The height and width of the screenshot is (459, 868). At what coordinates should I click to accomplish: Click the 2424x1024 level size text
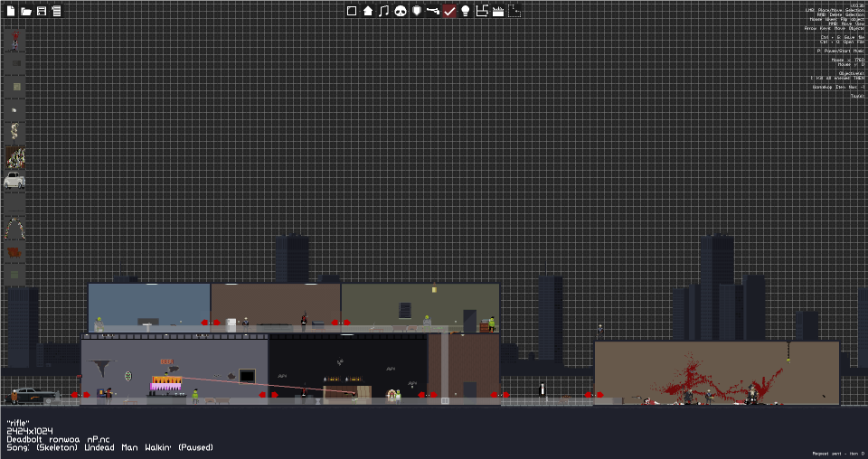click(x=30, y=431)
